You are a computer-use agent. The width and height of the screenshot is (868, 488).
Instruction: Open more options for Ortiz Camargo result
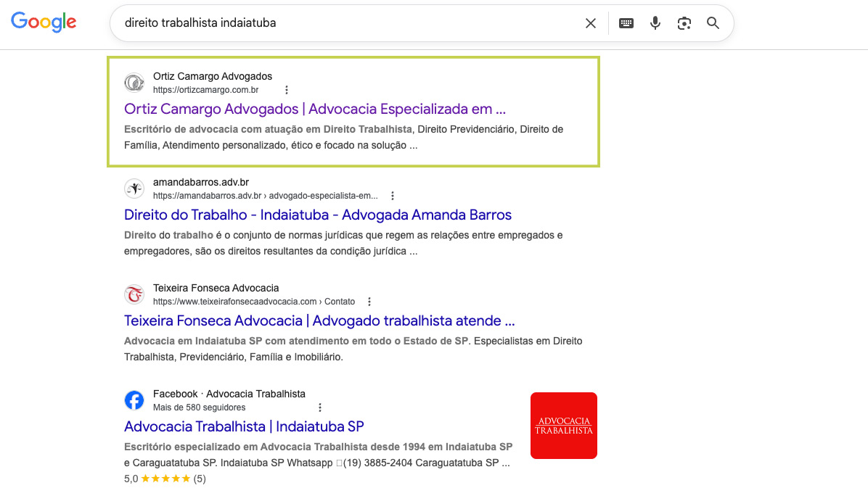287,90
